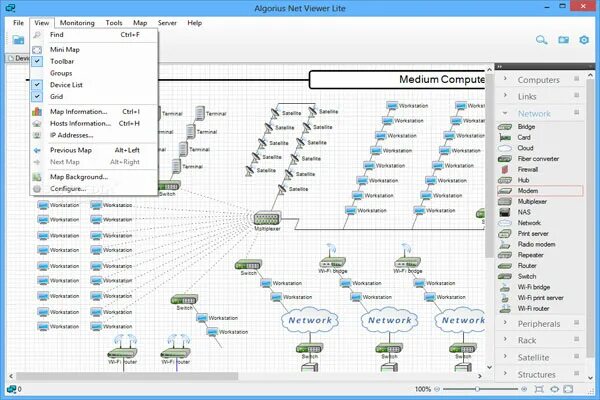Image resolution: width=600 pixels, height=400 pixels.
Task: Pick the Card device icon
Action: [505, 137]
